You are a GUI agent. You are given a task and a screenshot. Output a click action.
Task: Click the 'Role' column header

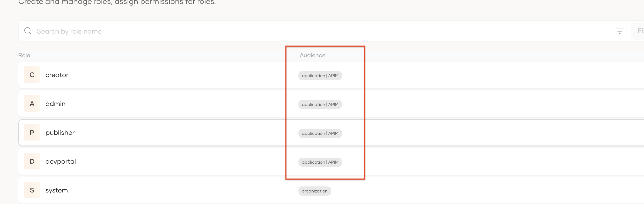(x=24, y=55)
